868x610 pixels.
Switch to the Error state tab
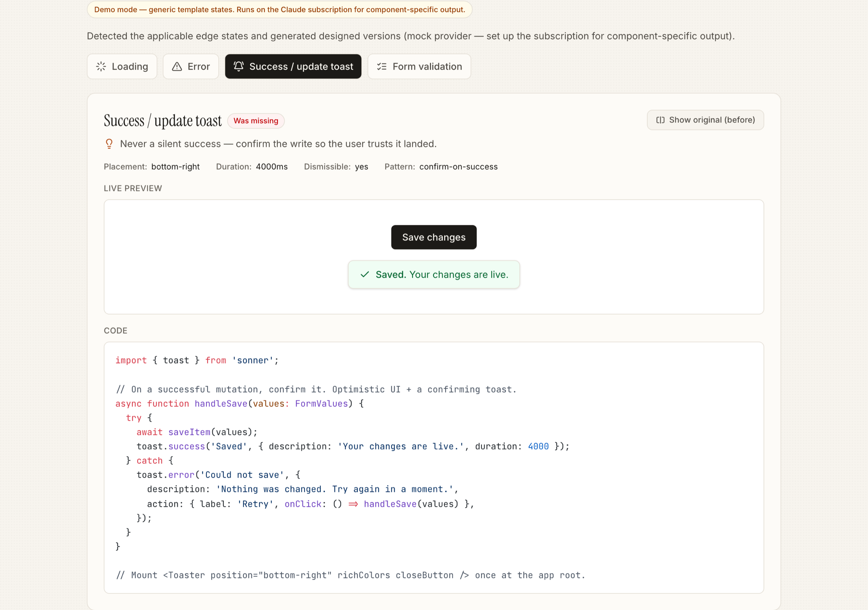(191, 67)
